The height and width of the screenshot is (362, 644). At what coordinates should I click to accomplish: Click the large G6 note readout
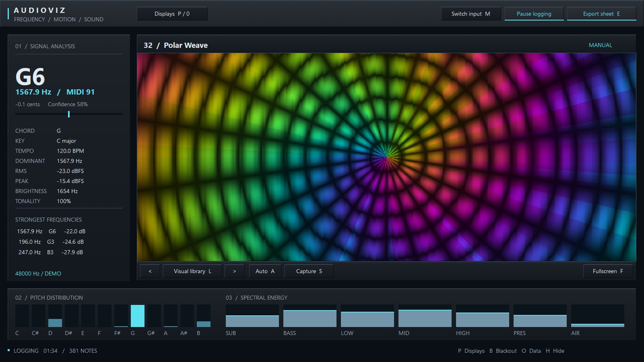click(30, 76)
